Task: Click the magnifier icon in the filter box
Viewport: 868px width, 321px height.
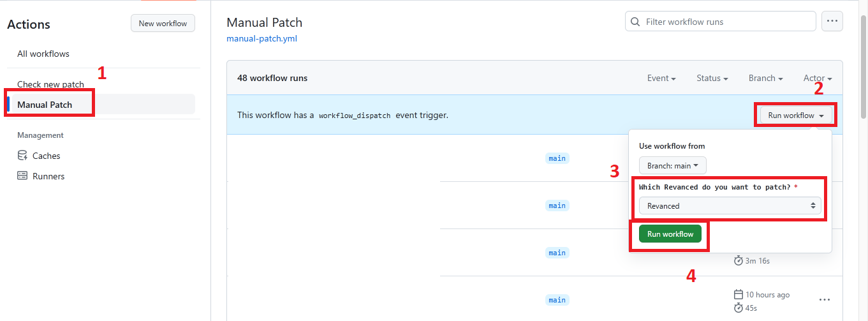Action: tap(635, 22)
